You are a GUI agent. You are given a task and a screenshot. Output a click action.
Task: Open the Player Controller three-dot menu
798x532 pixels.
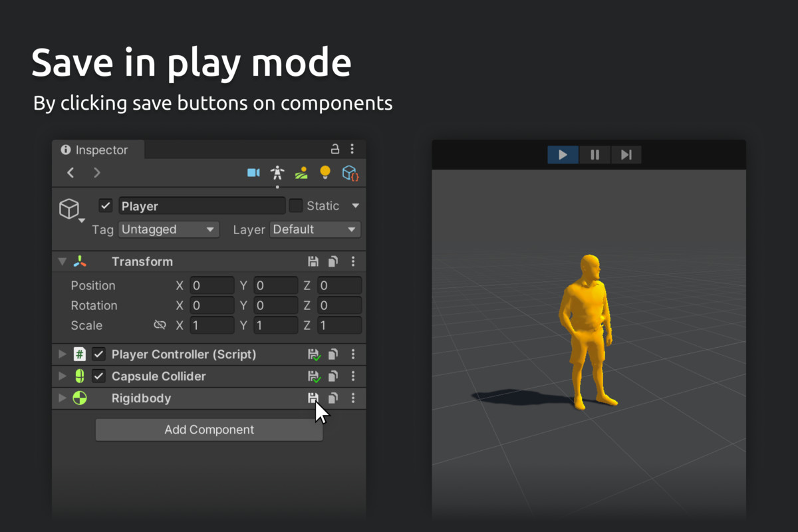pyautogui.click(x=353, y=354)
